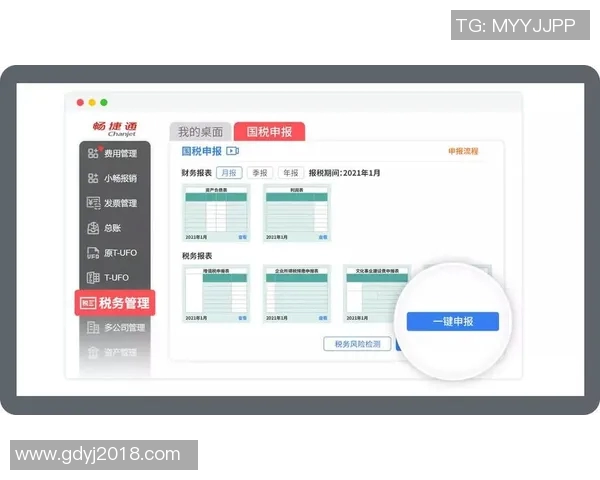Click the 总账 ledger icon
Image resolution: width=600 pixels, height=480 pixels.
(x=93, y=228)
